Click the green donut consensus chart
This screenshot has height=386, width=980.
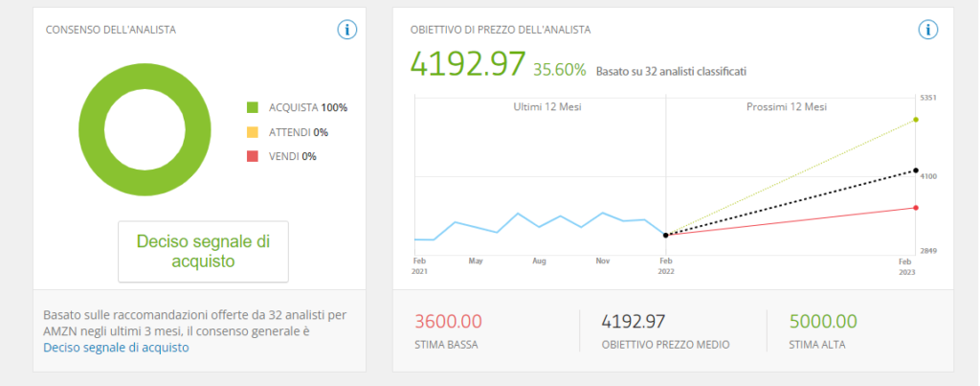[145, 129]
